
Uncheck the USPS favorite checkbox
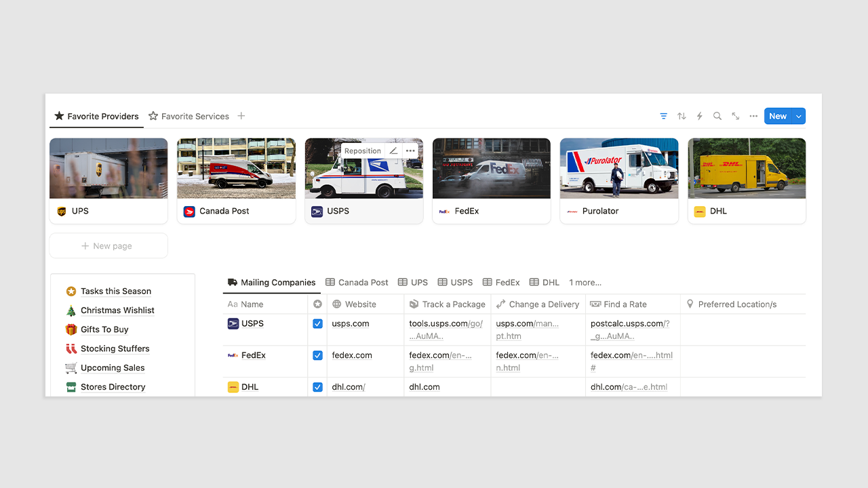pyautogui.click(x=317, y=324)
